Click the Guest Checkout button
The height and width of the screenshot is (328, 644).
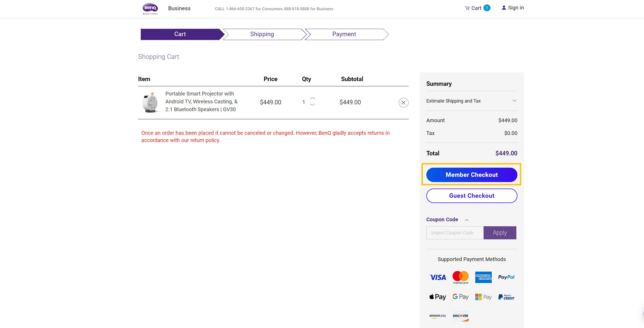(x=472, y=196)
